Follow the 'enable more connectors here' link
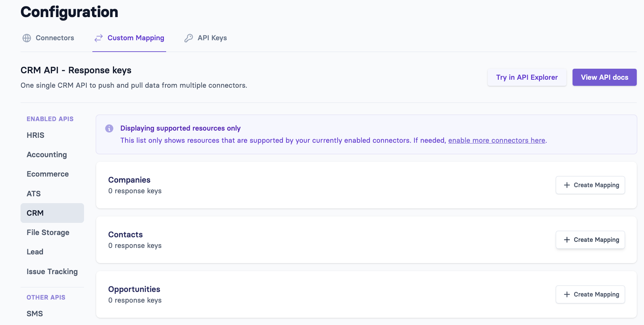The width and height of the screenshot is (644, 325). [496, 140]
